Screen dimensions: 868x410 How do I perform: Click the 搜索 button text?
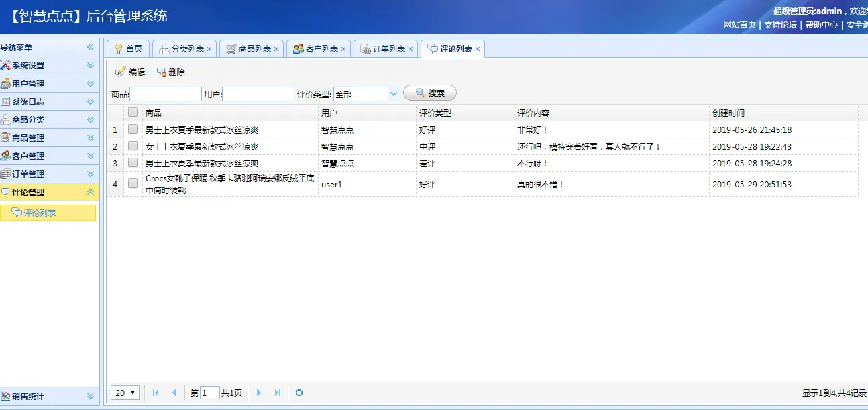click(x=437, y=93)
